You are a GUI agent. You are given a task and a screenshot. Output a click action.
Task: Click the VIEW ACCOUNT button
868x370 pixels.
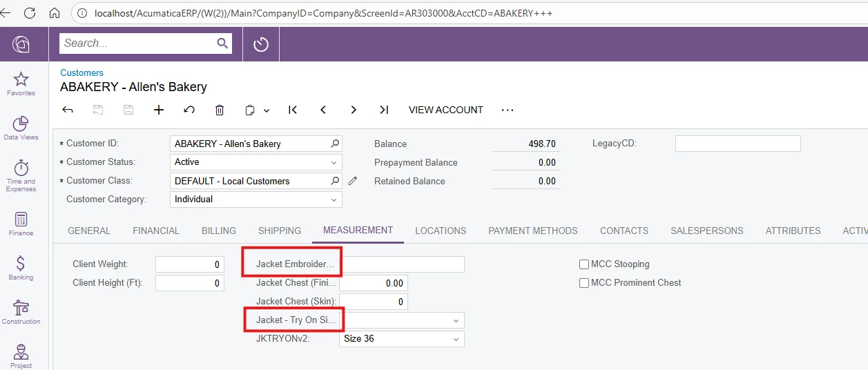pos(446,110)
